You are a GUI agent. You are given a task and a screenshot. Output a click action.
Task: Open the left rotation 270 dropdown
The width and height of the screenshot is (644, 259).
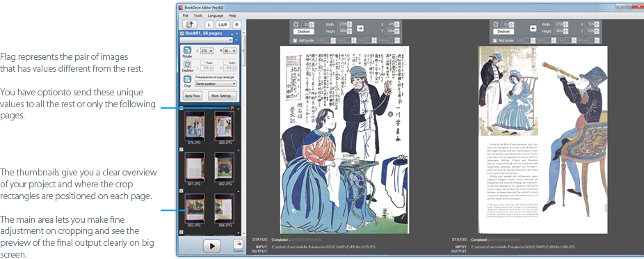click(x=207, y=51)
